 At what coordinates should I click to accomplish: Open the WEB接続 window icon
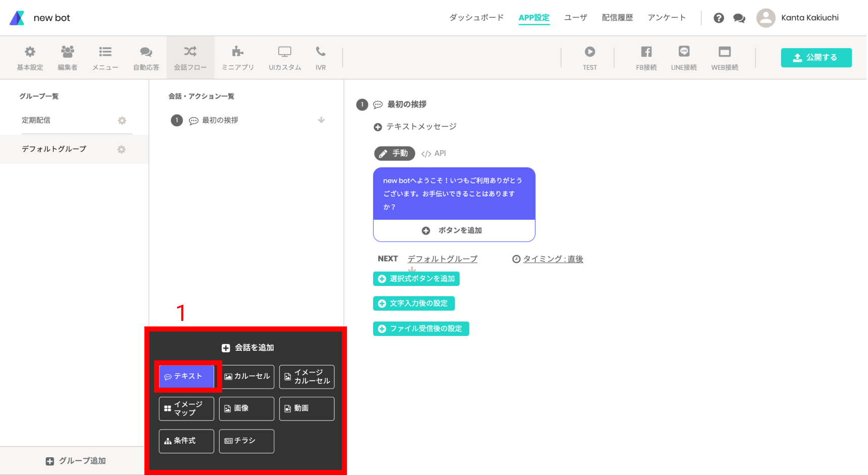[725, 52]
